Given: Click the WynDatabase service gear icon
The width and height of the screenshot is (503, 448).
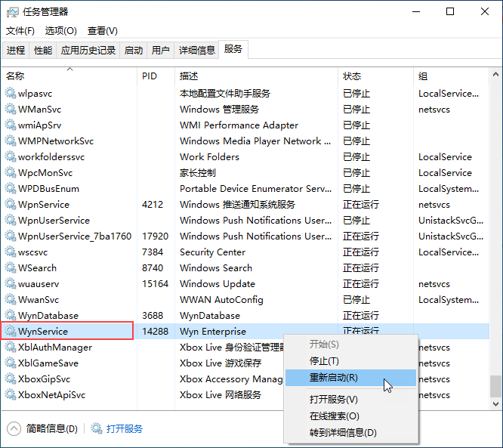Looking at the screenshot, I should coord(11,316).
